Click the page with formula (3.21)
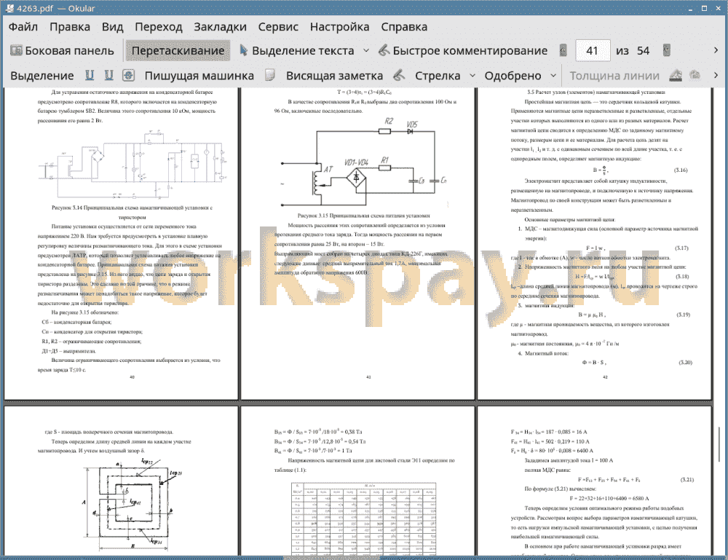Viewport: 728px width, 560px height. coord(594,481)
